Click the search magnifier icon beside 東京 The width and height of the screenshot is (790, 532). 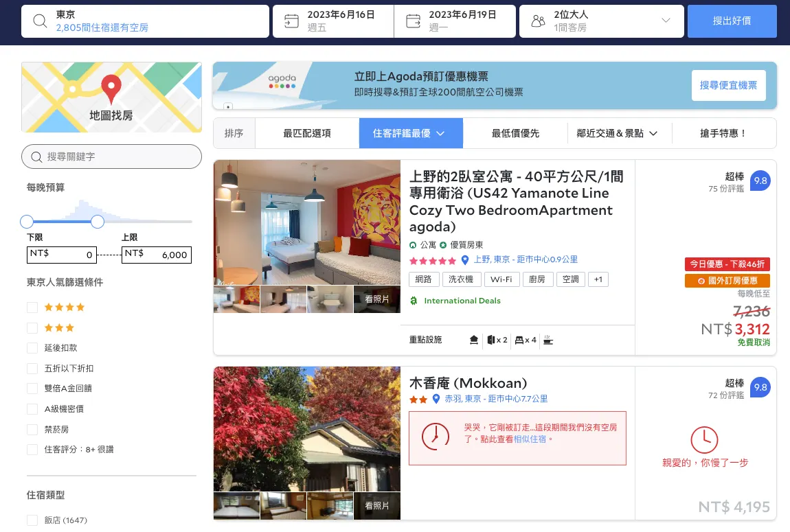40,21
